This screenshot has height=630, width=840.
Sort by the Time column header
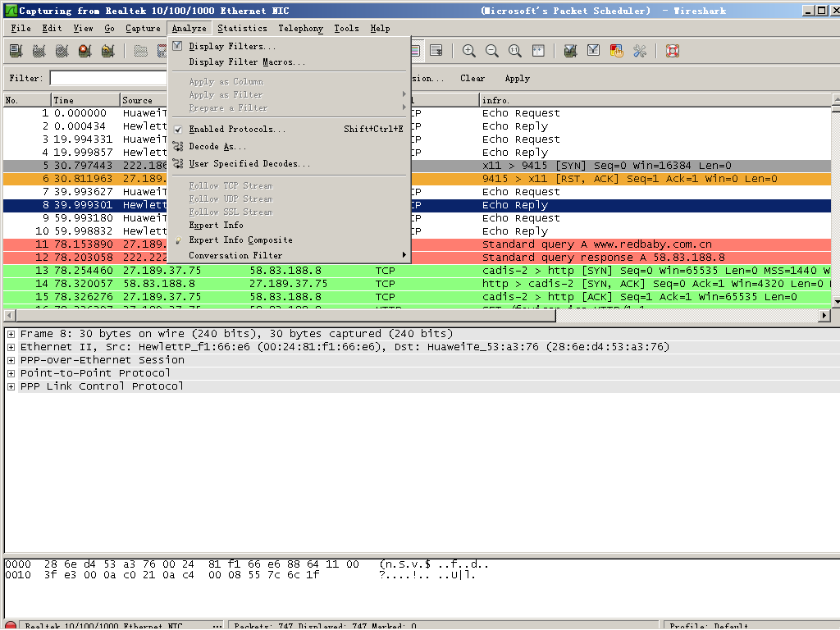pos(85,100)
